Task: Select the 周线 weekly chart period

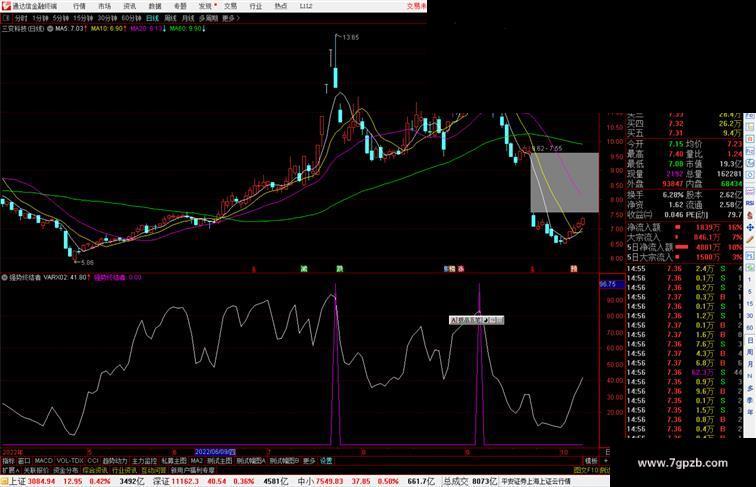Action: point(170,18)
